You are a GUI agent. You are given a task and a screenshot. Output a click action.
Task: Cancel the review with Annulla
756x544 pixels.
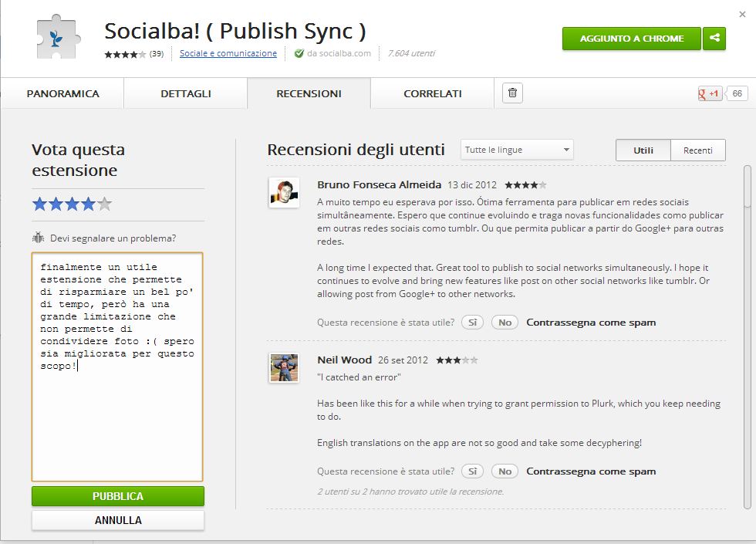click(118, 520)
